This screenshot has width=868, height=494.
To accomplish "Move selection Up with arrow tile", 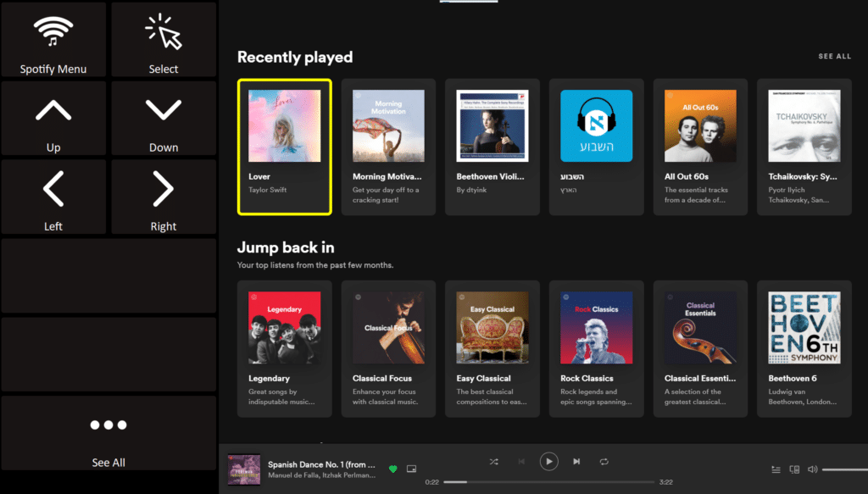I will (53, 119).
